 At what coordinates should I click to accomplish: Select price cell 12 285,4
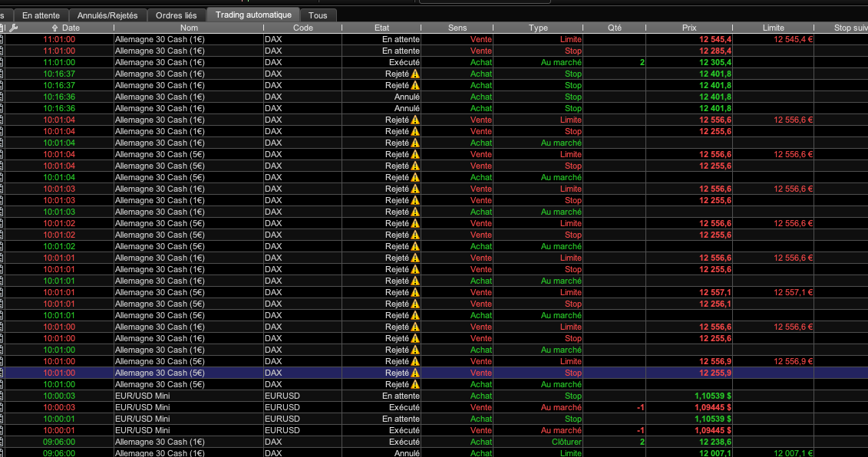point(715,51)
